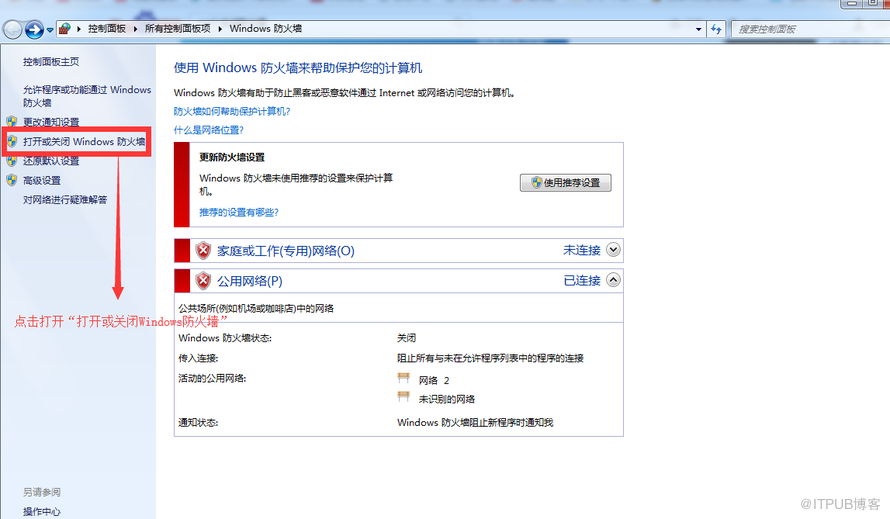Click 网络 2 text
Viewport: 890px width, 519px height.
tap(434, 380)
